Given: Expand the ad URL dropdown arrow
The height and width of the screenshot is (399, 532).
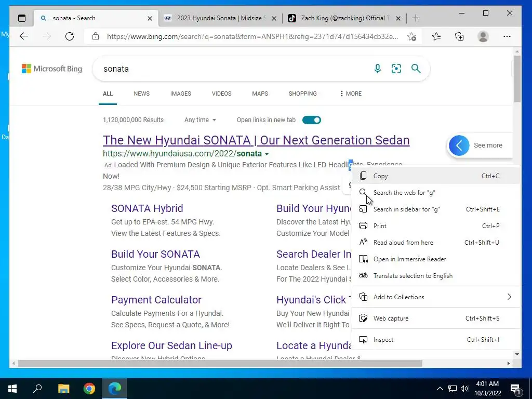Looking at the screenshot, I should pyautogui.click(x=267, y=154).
